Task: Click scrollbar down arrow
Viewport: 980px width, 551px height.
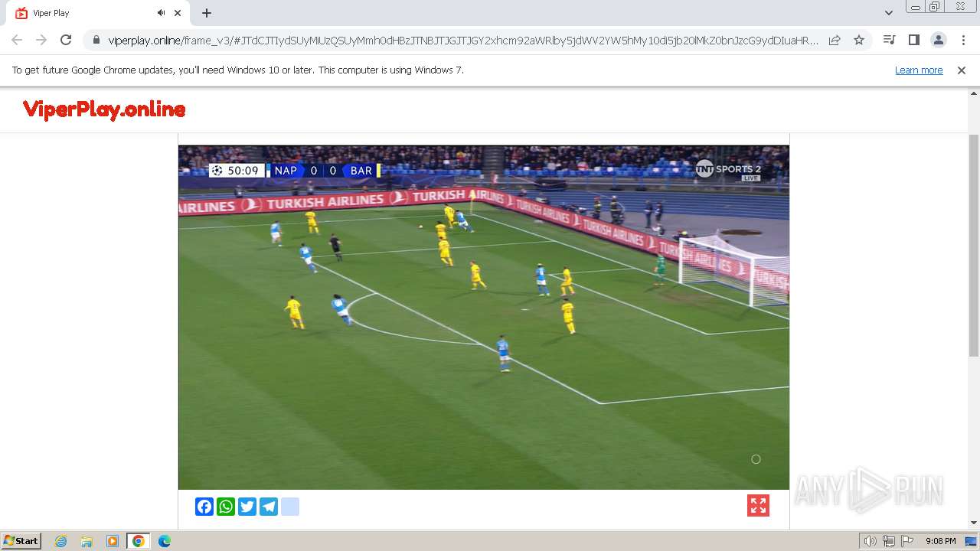Action: pyautogui.click(x=974, y=523)
